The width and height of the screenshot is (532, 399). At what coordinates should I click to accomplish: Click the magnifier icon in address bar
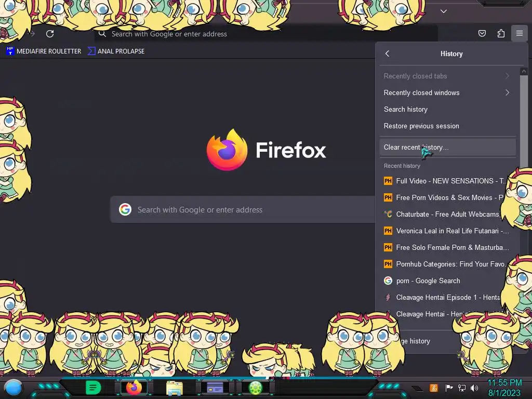(102, 34)
